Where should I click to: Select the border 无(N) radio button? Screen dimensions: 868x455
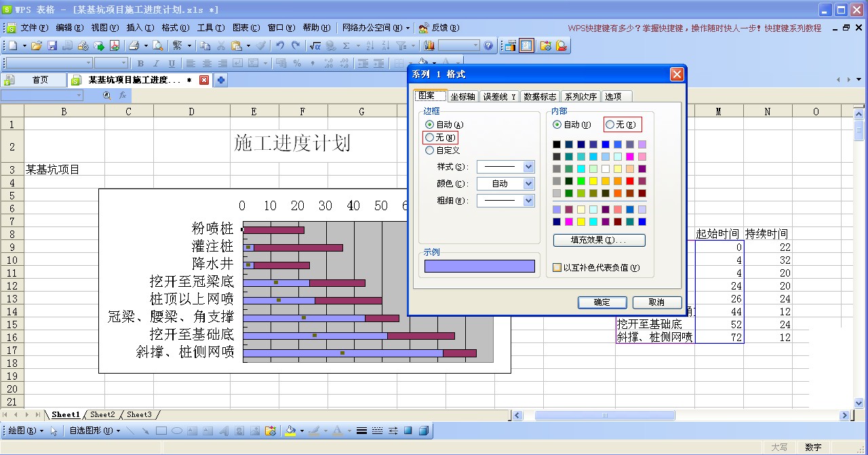[x=429, y=138]
